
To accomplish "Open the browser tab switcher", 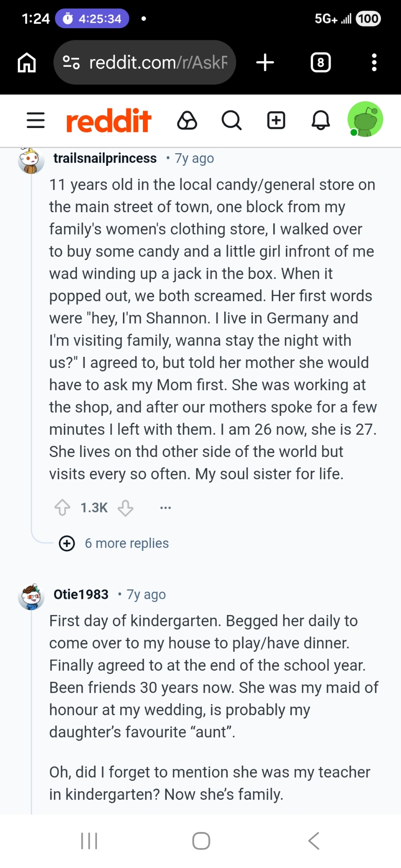I will 321,62.
